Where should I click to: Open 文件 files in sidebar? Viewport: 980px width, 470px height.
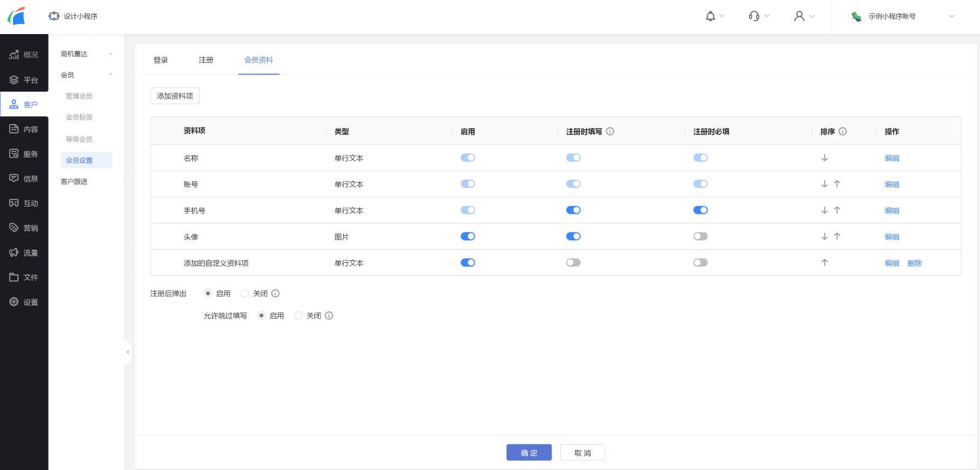[x=24, y=277]
